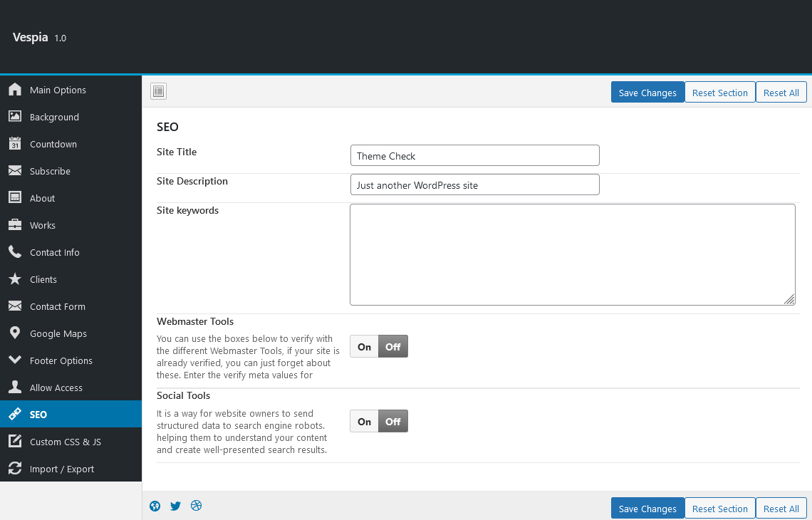Enable Social Tools with On button
Image resolution: width=812 pixels, height=520 pixels.
point(364,422)
